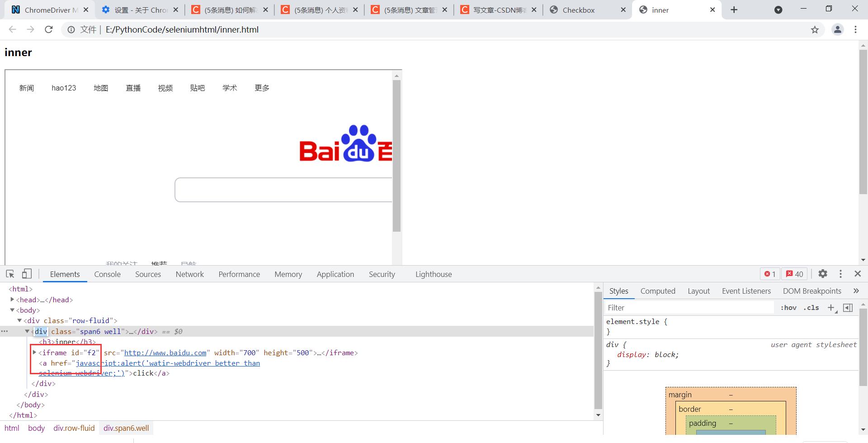Open Chrome profile avatar
The width and height of the screenshot is (868, 443).
tap(838, 29)
